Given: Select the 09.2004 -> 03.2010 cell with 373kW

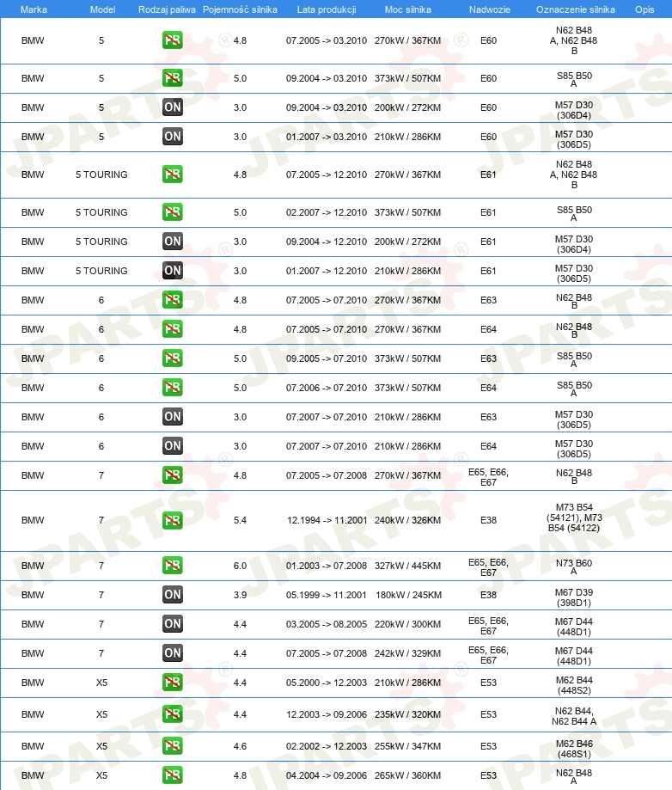Looking at the screenshot, I should 327,78.
